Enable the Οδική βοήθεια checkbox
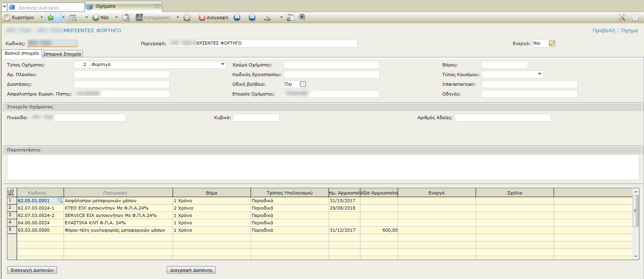Image resolution: width=644 pixels, height=279 pixels. [303, 84]
